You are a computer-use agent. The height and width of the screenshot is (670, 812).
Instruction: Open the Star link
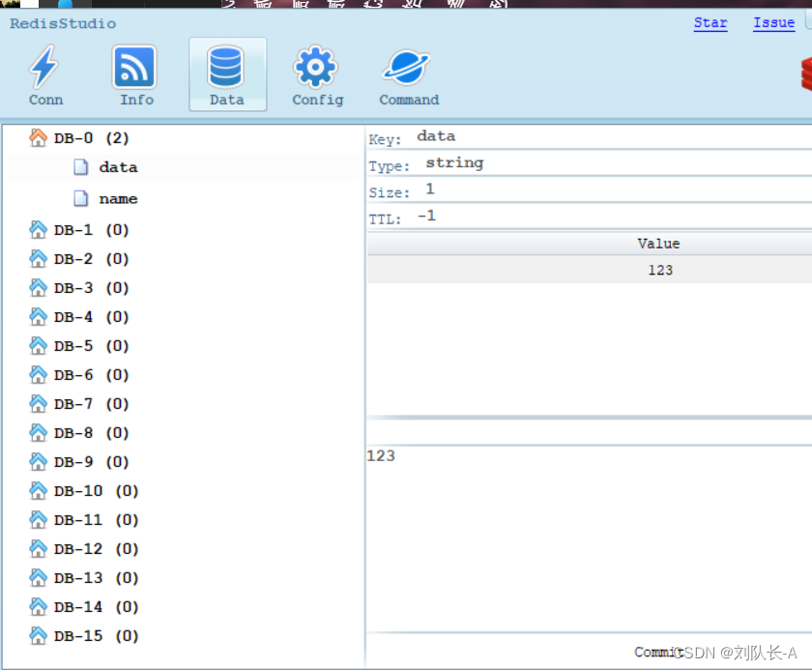(710, 22)
